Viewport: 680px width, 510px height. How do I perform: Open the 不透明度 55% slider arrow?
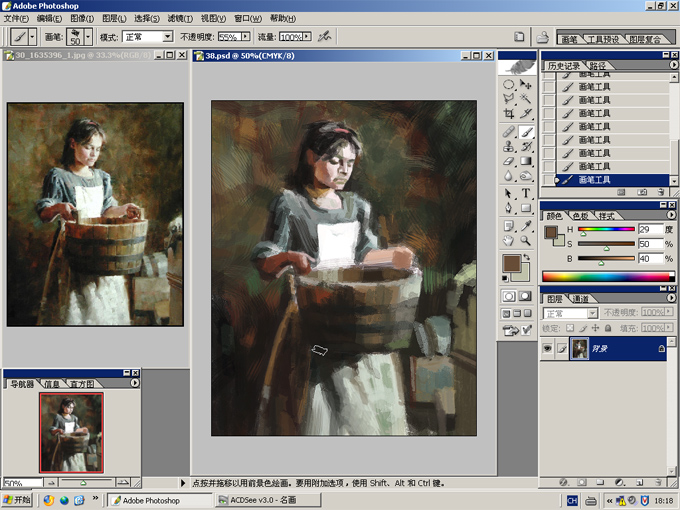pos(246,36)
